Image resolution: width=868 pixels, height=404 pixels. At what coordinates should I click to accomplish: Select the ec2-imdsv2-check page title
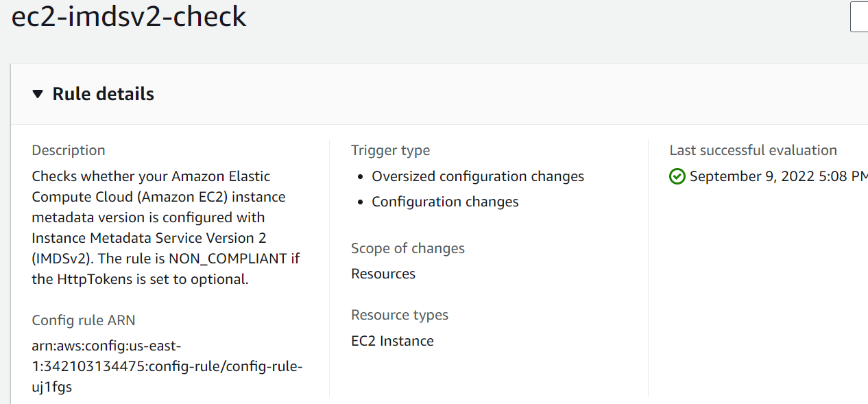[x=128, y=17]
